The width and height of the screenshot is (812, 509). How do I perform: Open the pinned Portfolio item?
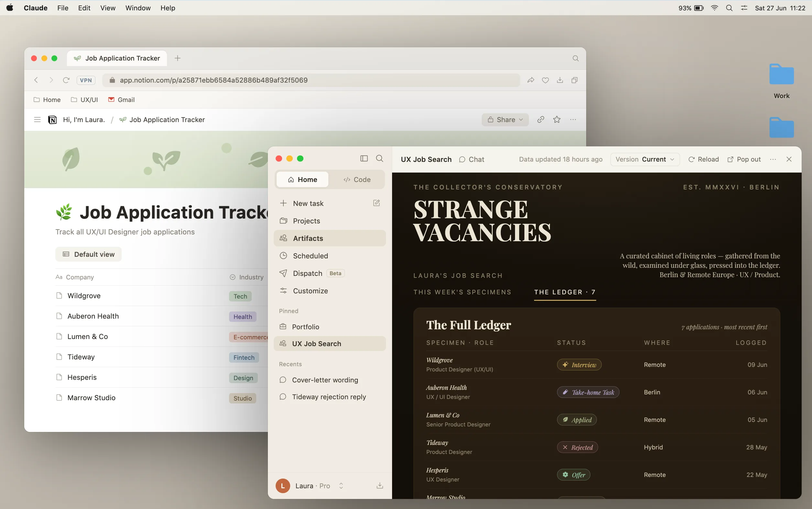[x=330, y=326]
